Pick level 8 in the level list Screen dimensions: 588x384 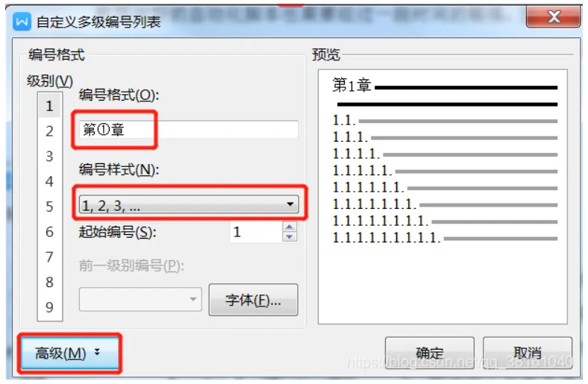tap(49, 282)
